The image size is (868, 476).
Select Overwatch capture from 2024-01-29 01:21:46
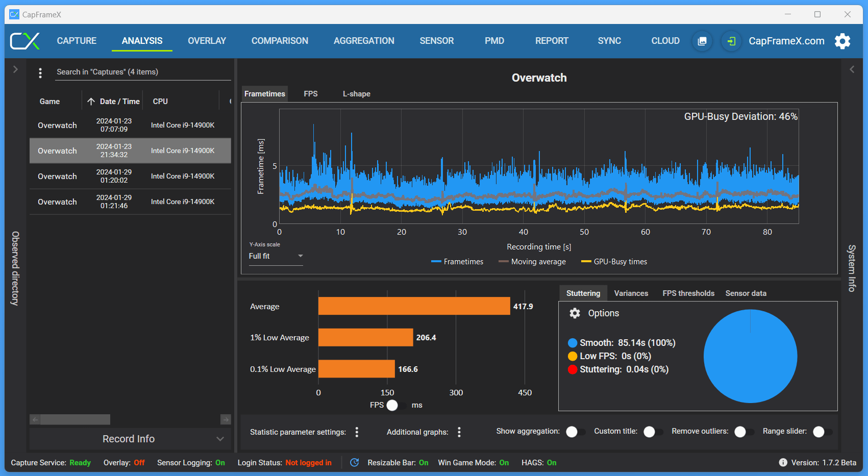pyautogui.click(x=130, y=202)
